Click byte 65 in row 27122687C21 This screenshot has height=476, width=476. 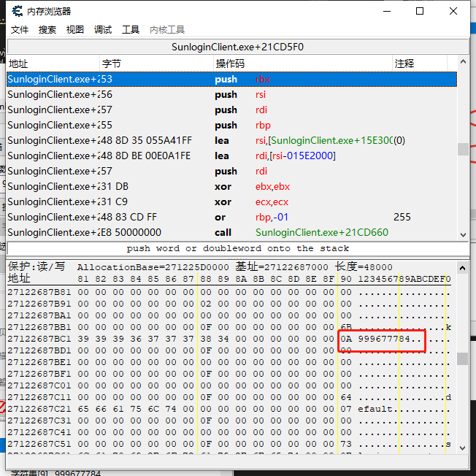(x=83, y=409)
